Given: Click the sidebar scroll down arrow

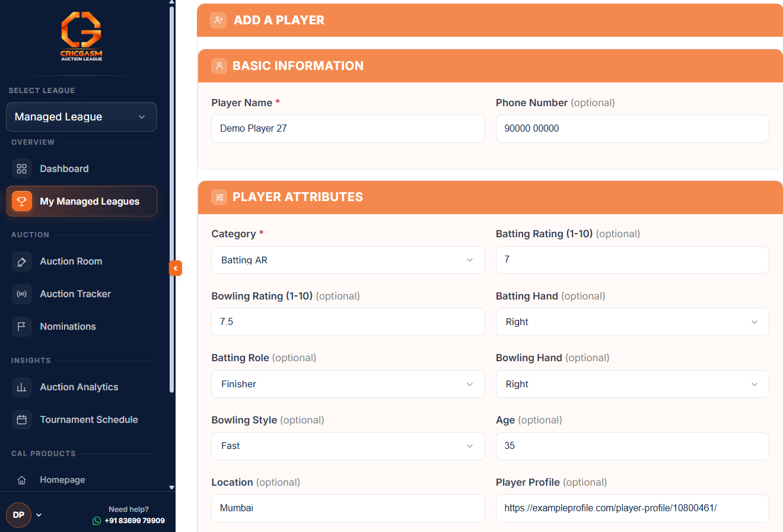Looking at the screenshot, I should [x=172, y=488].
